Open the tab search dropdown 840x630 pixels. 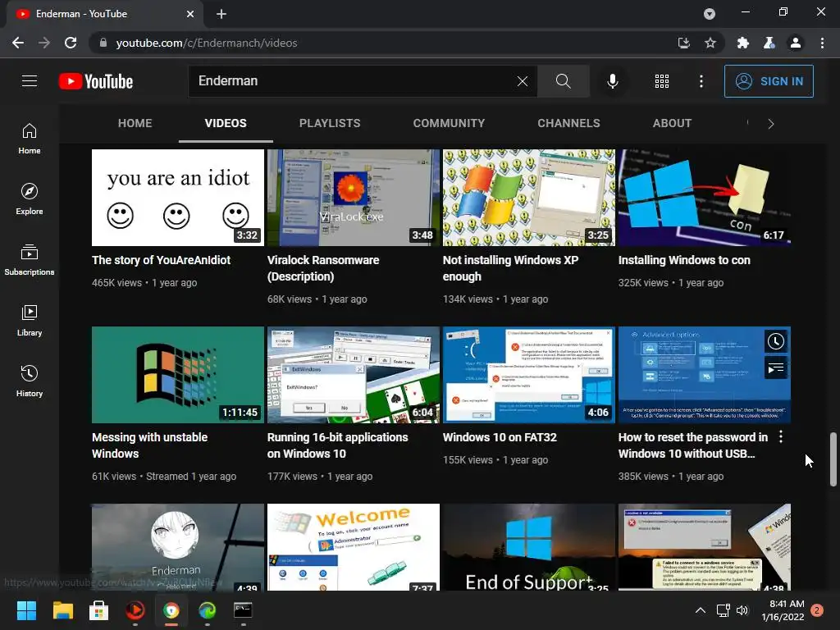click(x=710, y=14)
